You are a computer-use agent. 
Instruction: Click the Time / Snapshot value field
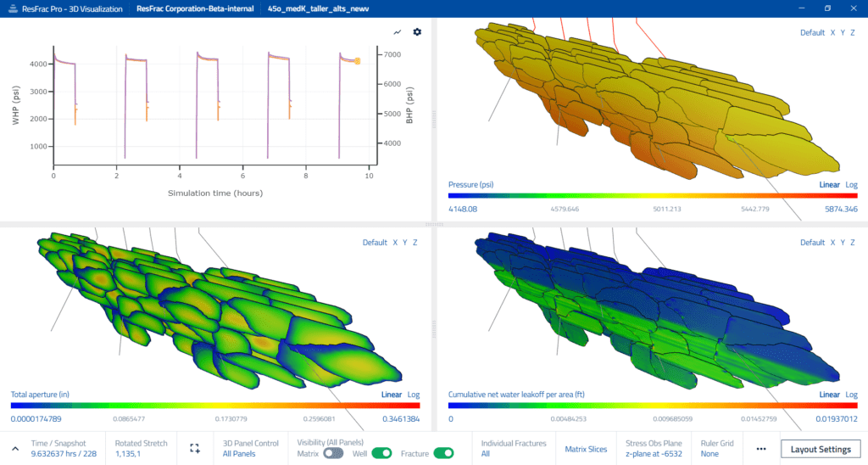tap(58, 454)
